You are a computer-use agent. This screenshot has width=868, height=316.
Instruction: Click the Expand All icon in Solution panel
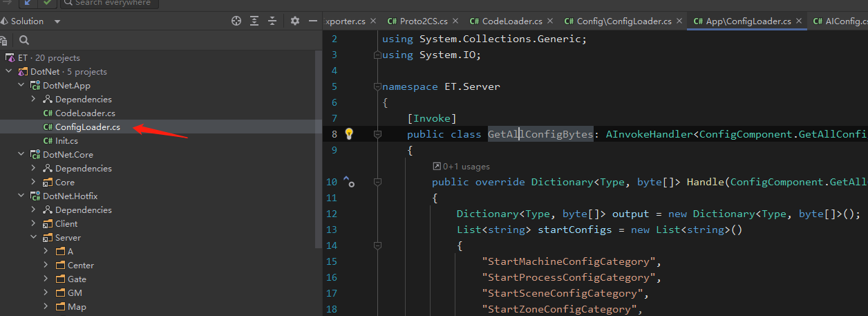coord(255,21)
